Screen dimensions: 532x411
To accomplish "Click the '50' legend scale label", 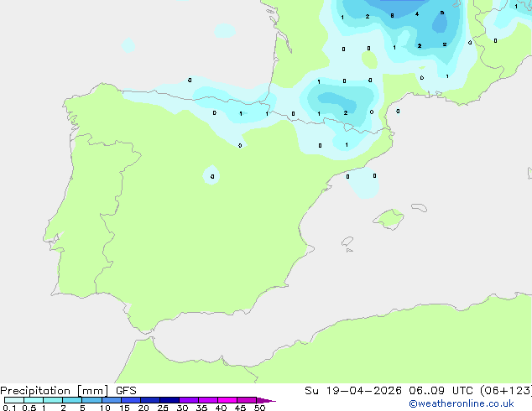I will pos(259,408).
